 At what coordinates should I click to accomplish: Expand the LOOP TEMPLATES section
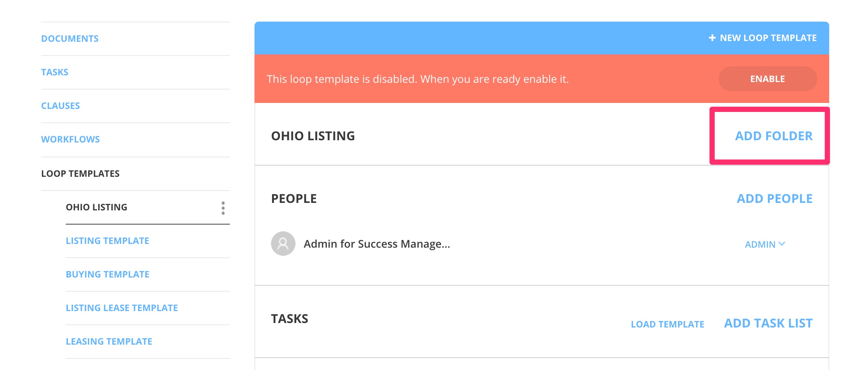(x=81, y=173)
